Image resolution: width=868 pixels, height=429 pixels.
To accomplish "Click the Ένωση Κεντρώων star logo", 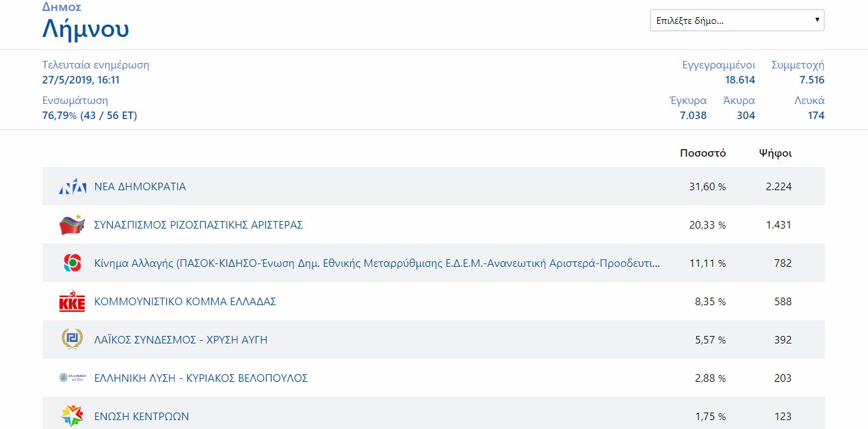I will pos(72,416).
